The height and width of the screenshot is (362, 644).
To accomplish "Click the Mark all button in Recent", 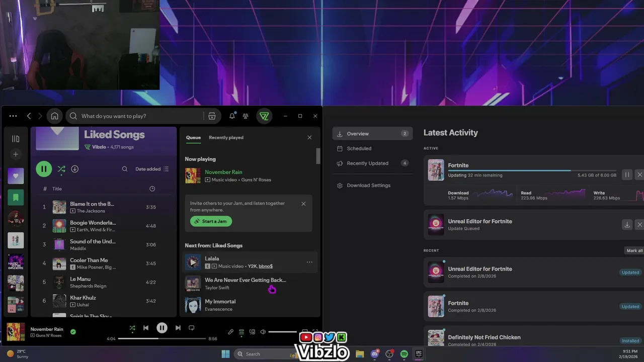I will [x=634, y=250].
